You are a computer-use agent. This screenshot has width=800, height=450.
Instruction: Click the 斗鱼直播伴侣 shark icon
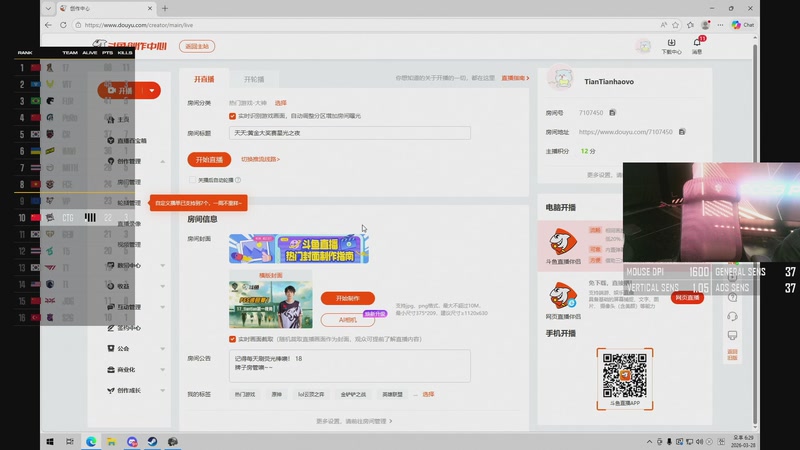tap(563, 242)
